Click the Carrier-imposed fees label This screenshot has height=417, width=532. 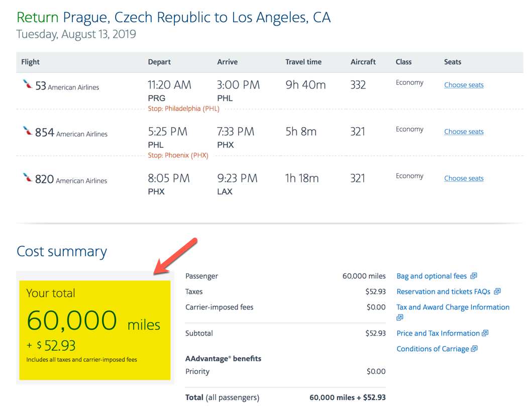pyautogui.click(x=219, y=307)
